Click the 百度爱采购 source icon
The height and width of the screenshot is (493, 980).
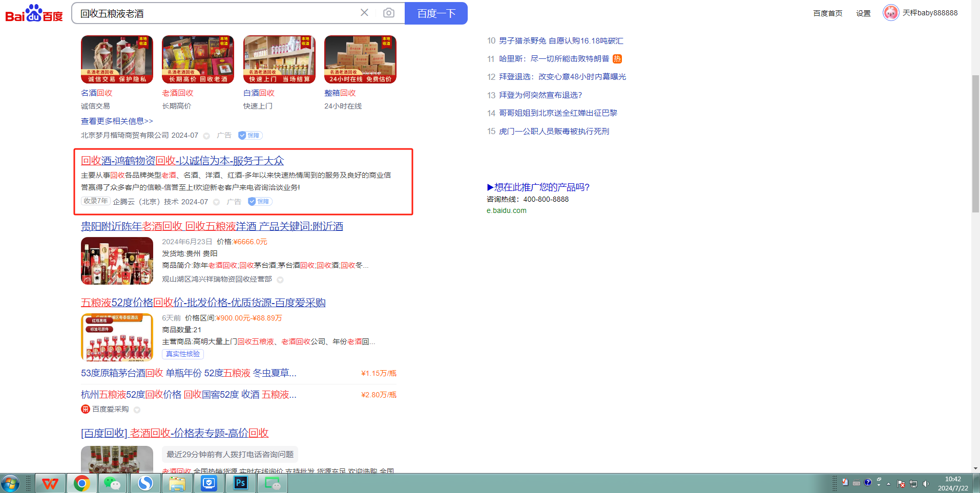click(86, 409)
